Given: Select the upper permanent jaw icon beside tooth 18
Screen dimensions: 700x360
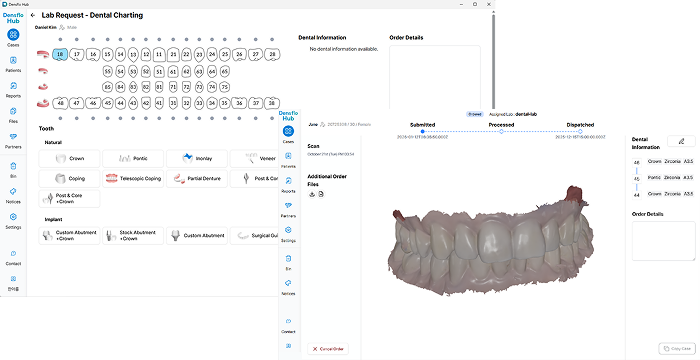Looking at the screenshot, I should click(x=43, y=54).
